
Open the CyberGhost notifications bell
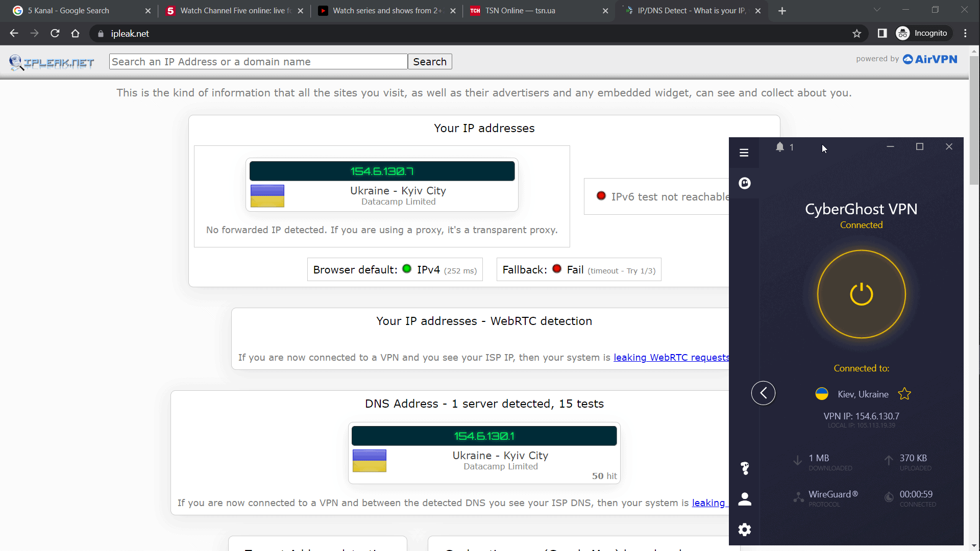(x=779, y=147)
